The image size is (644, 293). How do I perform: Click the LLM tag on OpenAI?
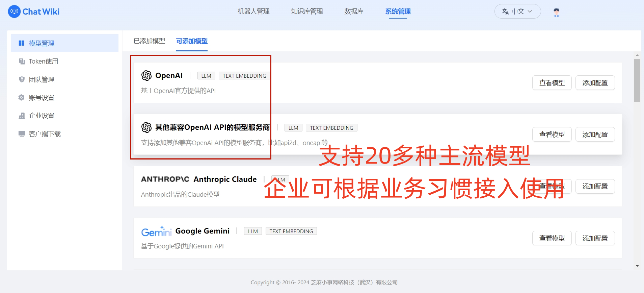(206, 76)
